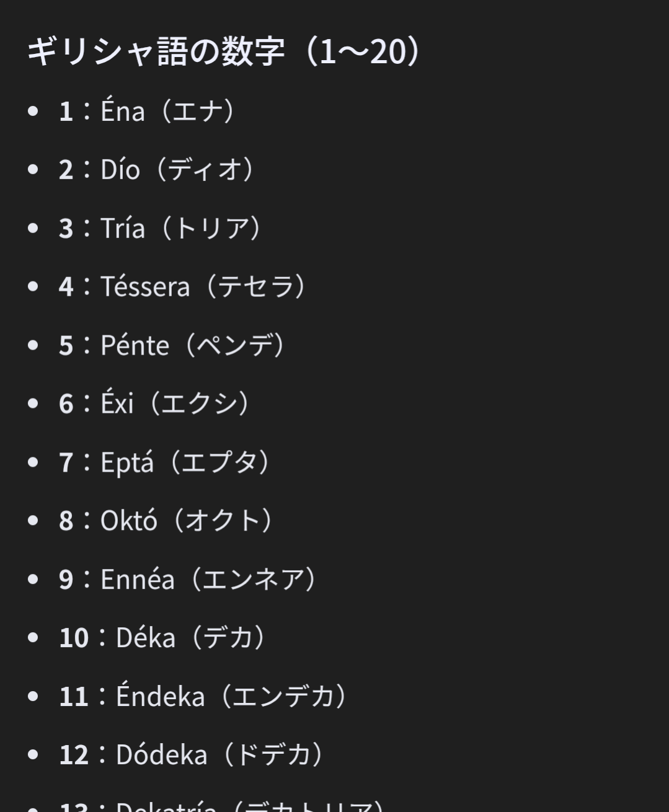
Task: Click the heading ギリシャ語の数字（1〜20）
Action: tap(223, 52)
